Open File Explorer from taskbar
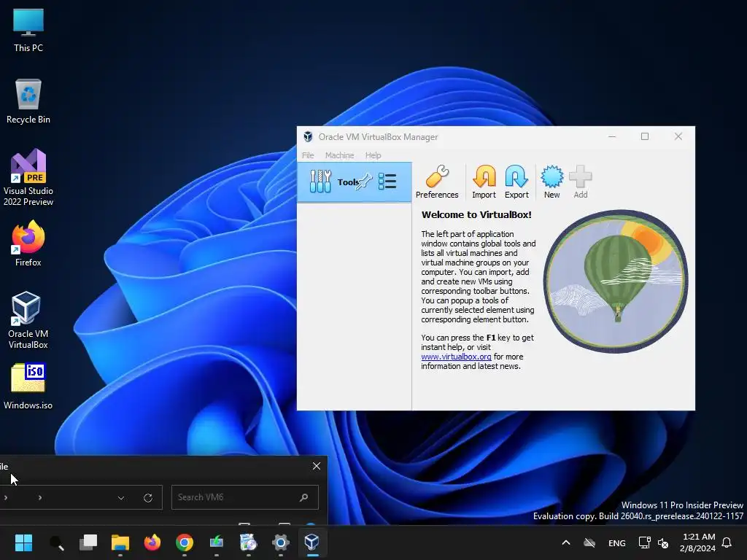 coord(120,542)
